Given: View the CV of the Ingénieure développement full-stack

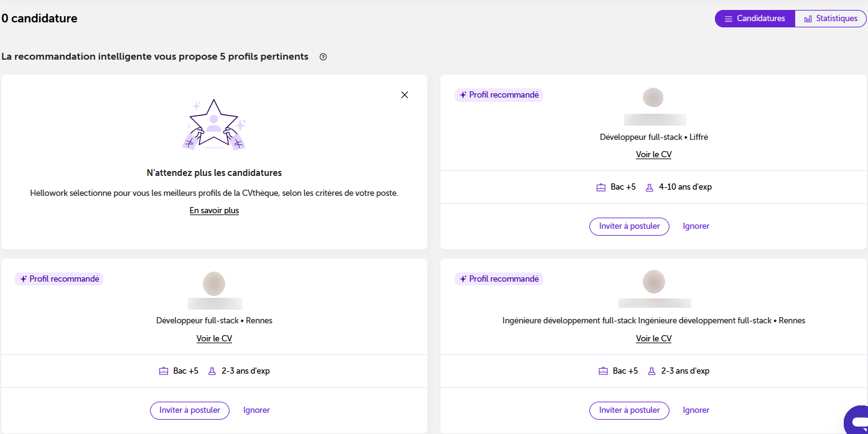Looking at the screenshot, I should coord(653,339).
